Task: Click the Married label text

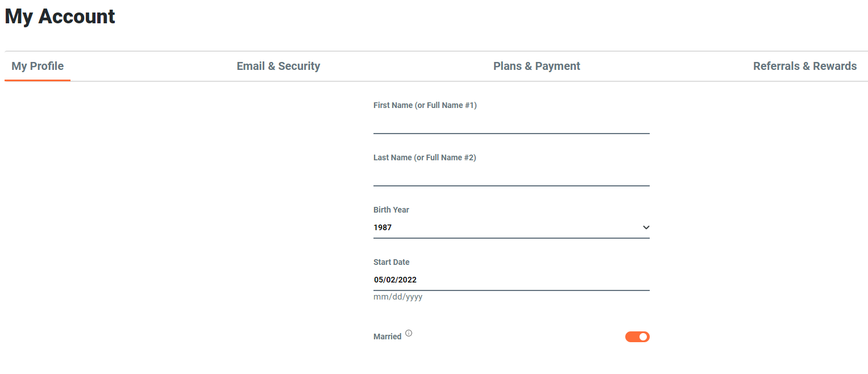Action: tap(387, 336)
